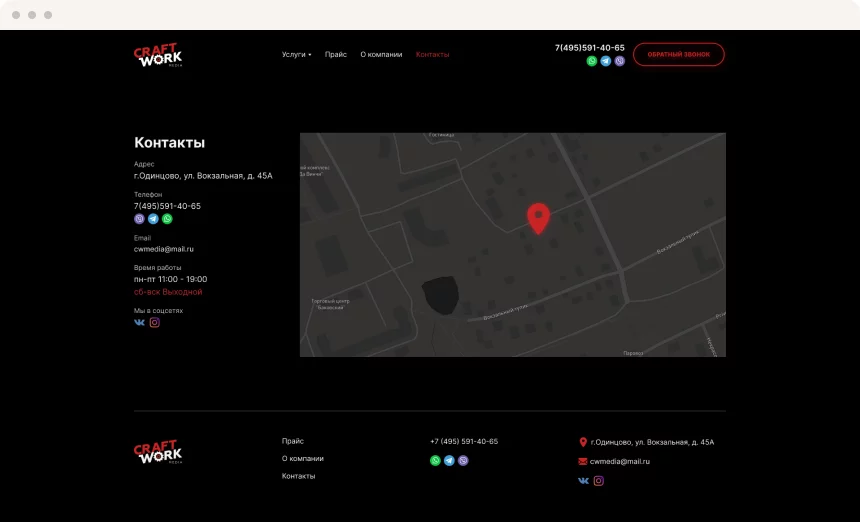Image resolution: width=860 pixels, height=522 pixels.
Task: Open О компании in the header menu
Action: (x=381, y=54)
